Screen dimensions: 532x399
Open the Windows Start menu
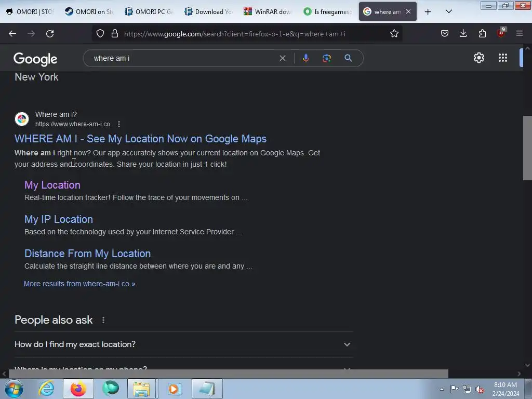tap(14, 389)
